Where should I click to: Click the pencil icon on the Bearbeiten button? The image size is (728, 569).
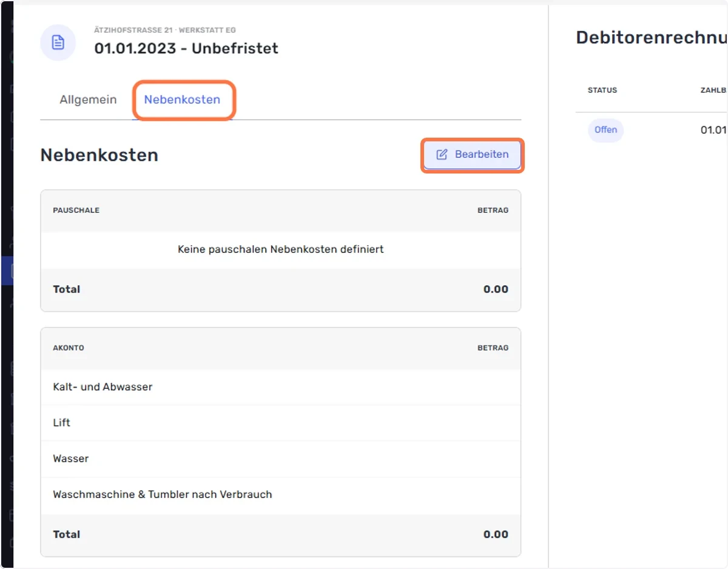(x=442, y=155)
